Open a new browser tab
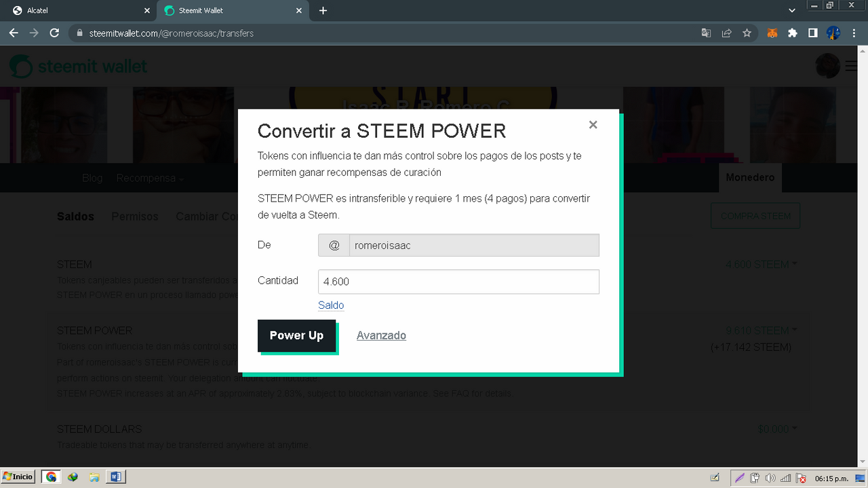Image resolution: width=868 pixels, height=488 pixels. (323, 11)
